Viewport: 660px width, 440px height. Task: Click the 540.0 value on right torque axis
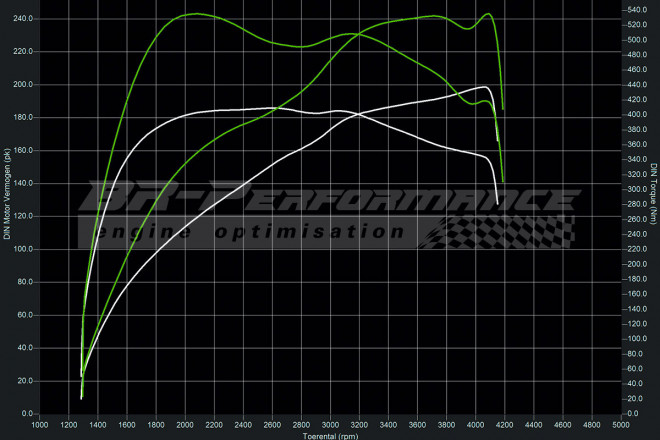coord(640,10)
